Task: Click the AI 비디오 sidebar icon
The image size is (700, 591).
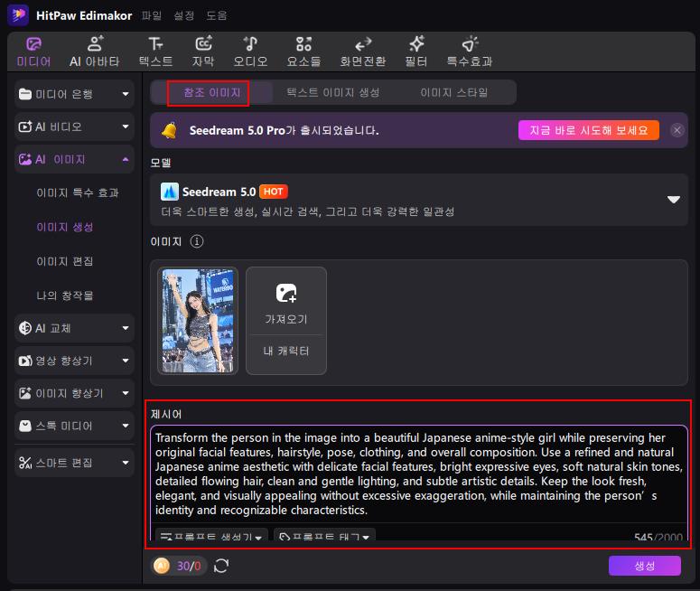Action: pyautogui.click(x=25, y=127)
